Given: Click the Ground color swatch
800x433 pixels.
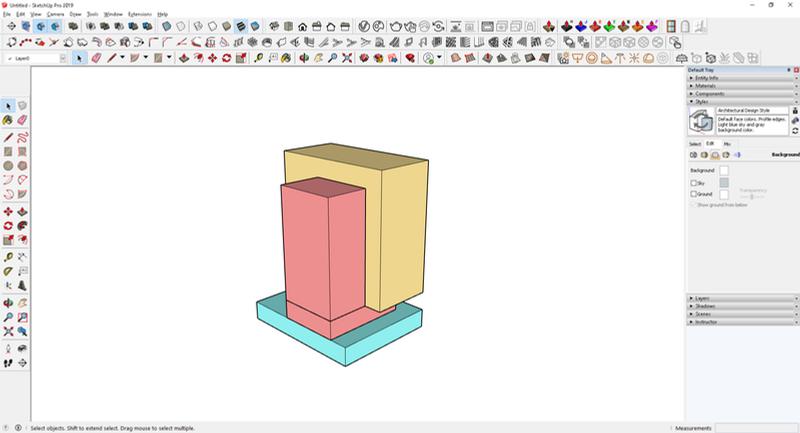Looking at the screenshot, I should point(723,194).
